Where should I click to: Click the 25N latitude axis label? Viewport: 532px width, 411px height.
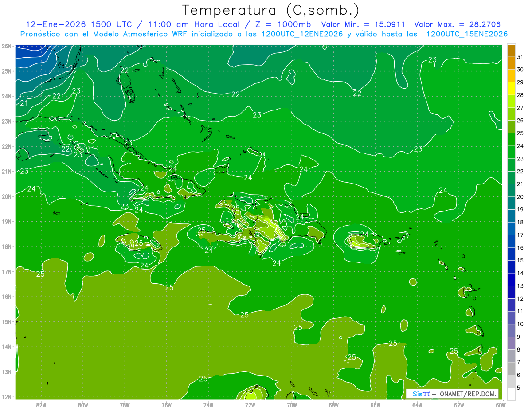point(6,71)
